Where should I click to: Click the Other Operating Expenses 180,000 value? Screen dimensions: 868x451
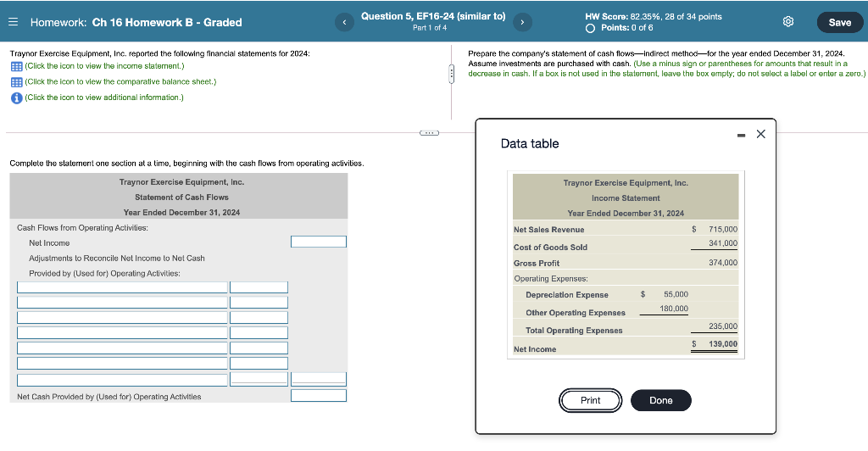click(674, 309)
